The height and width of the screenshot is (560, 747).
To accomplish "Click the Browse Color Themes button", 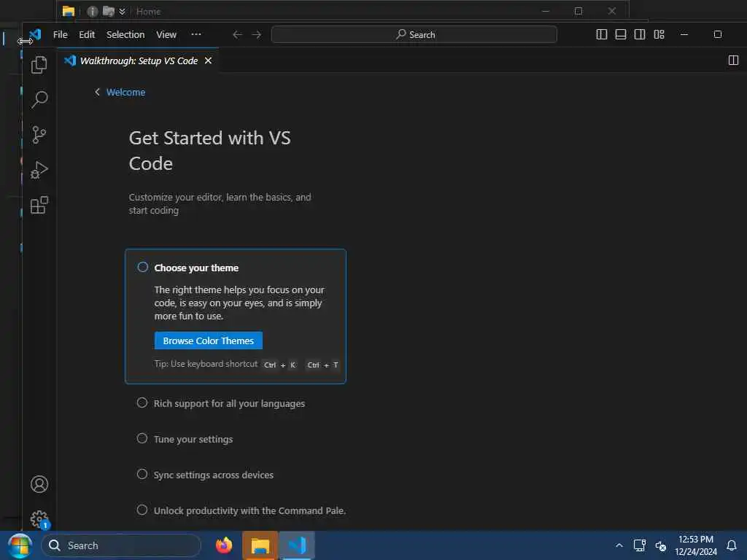I will coord(208,341).
